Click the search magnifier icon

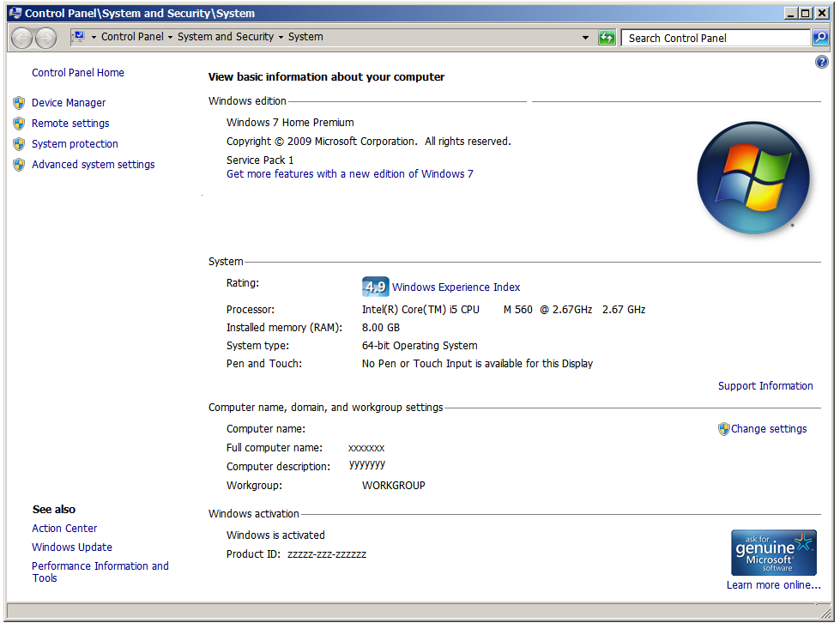(820, 38)
